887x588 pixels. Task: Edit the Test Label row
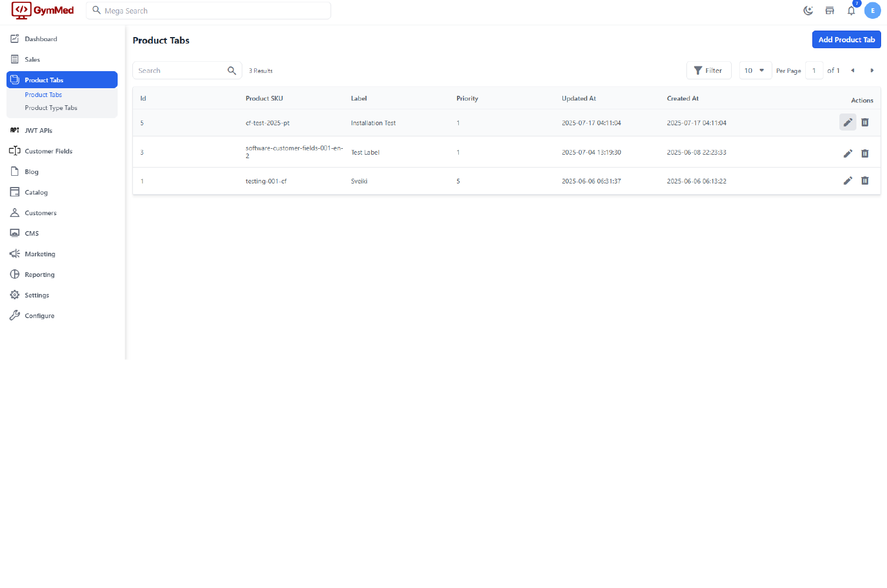[848, 153]
